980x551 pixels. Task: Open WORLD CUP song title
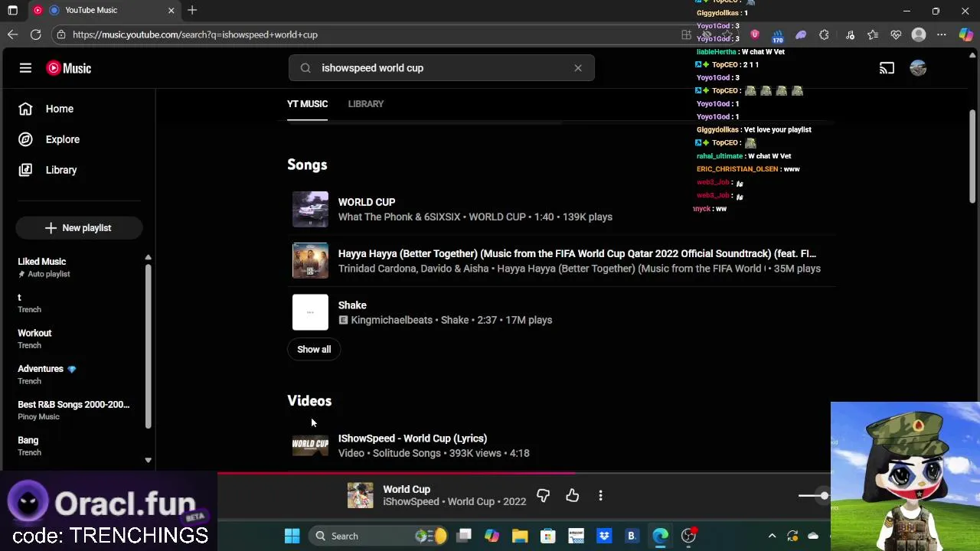pyautogui.click(x=367, y=202)
